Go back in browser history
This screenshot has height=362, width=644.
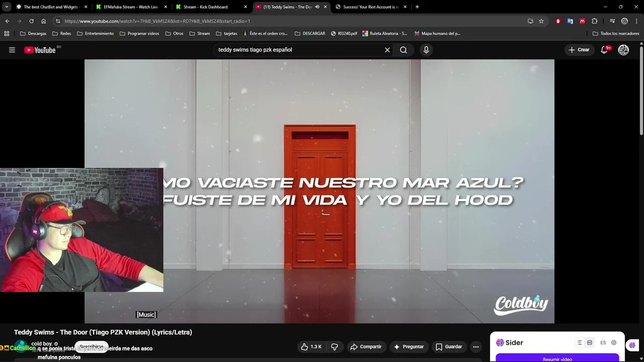click(7, 21)
